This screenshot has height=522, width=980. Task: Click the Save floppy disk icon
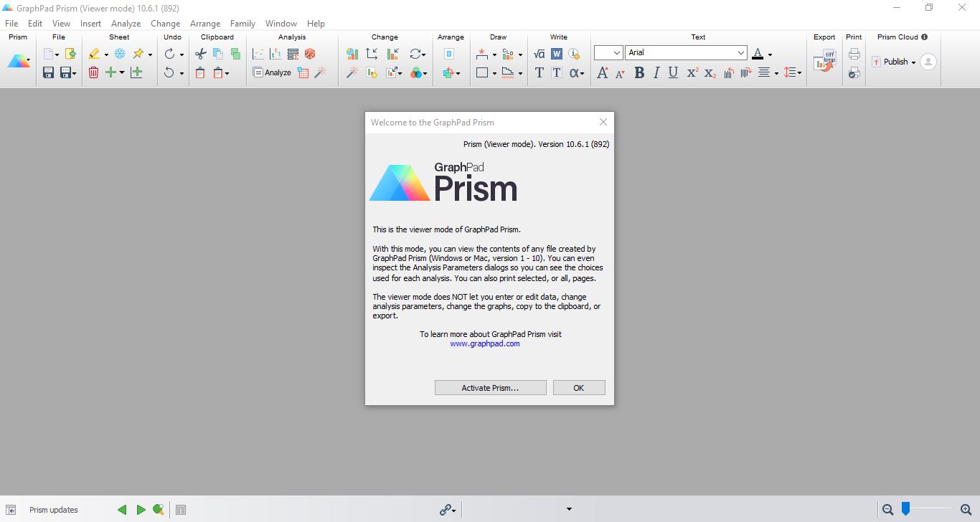48,72
